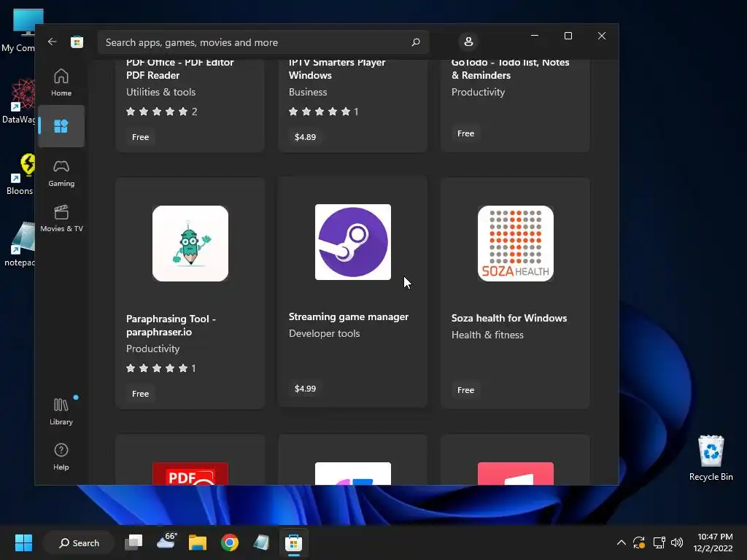
Task: Open the GoTodo - Todo list title
Action: pos(510,69)
